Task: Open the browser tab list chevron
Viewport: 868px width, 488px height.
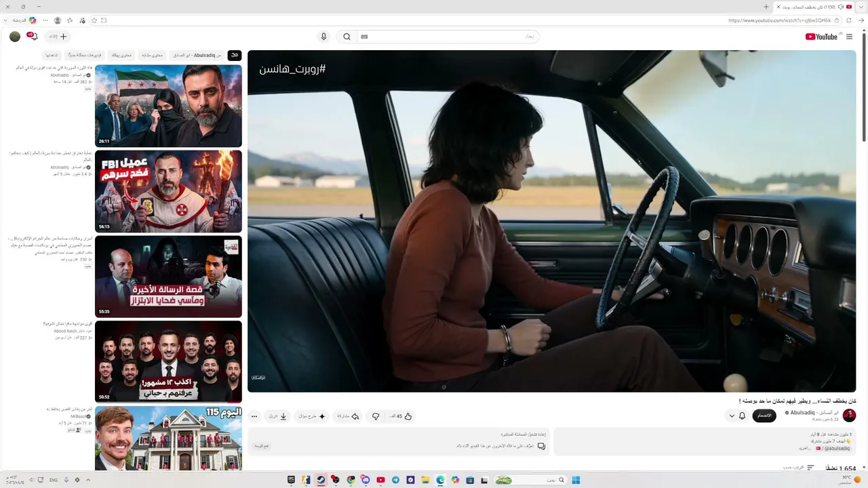Action: tap(862, 7)
